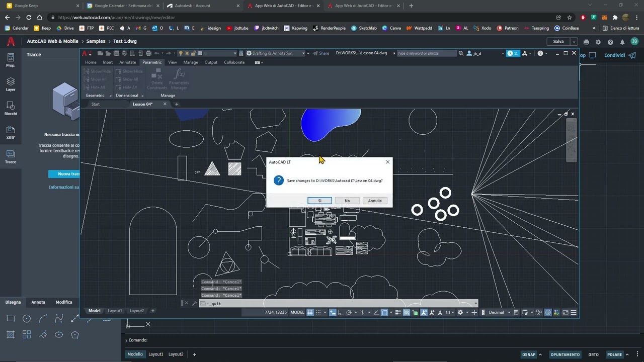
Task: Toggle snap mode dots in status bar
Action: 318,312
